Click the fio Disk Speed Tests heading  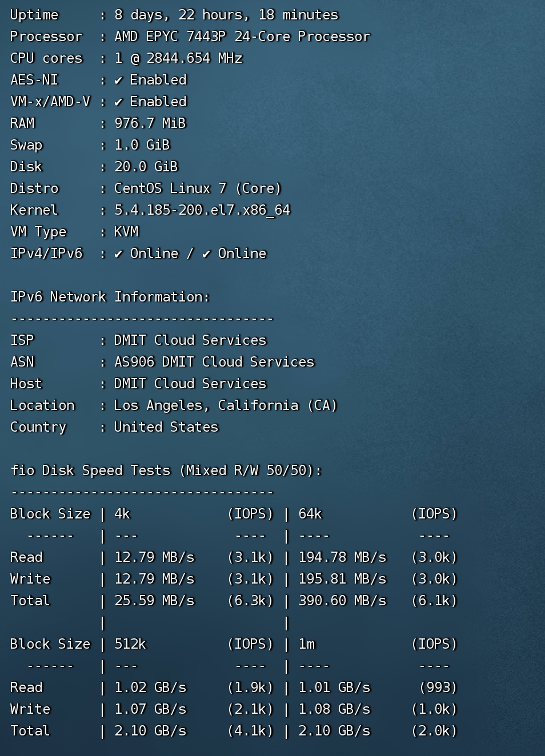coord(166,471)
